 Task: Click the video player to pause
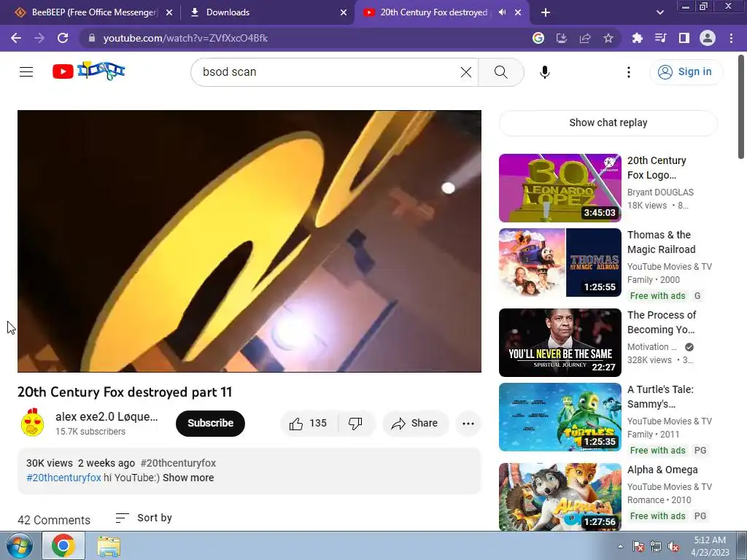pyautogui.click(x=249, y=241)
